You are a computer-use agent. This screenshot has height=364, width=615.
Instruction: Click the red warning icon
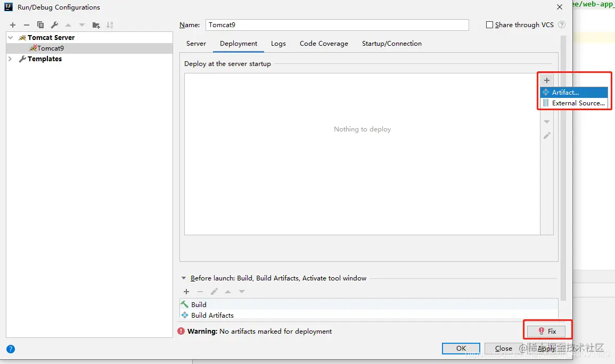pos(181,331)
